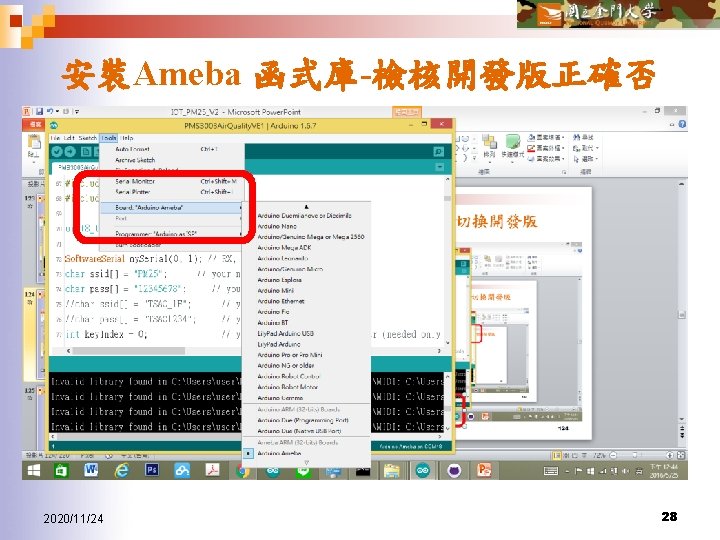Image resolution: width=720 pixels, height=540 pixels.
Task: Open the PDF Acrobat taskbar icon
Action: pyautogui.click(x=212, y=470)
